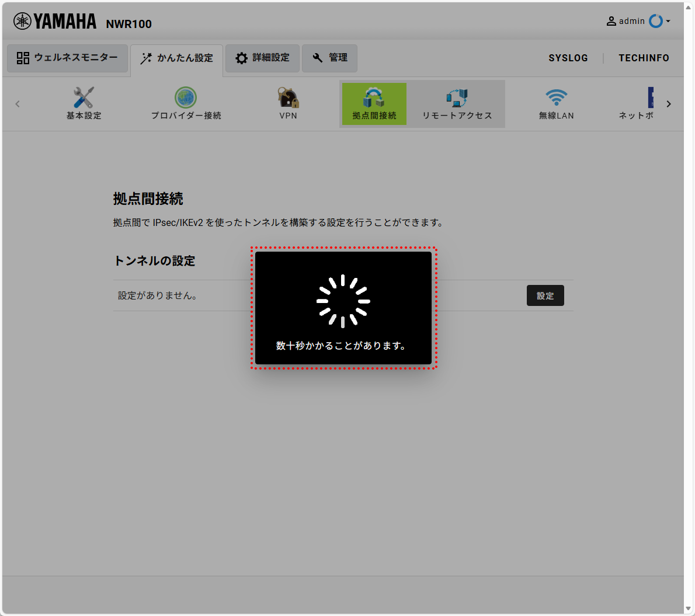
Task: Open the 基本設定 wrench and screwdriver icon
Action: 84,98
